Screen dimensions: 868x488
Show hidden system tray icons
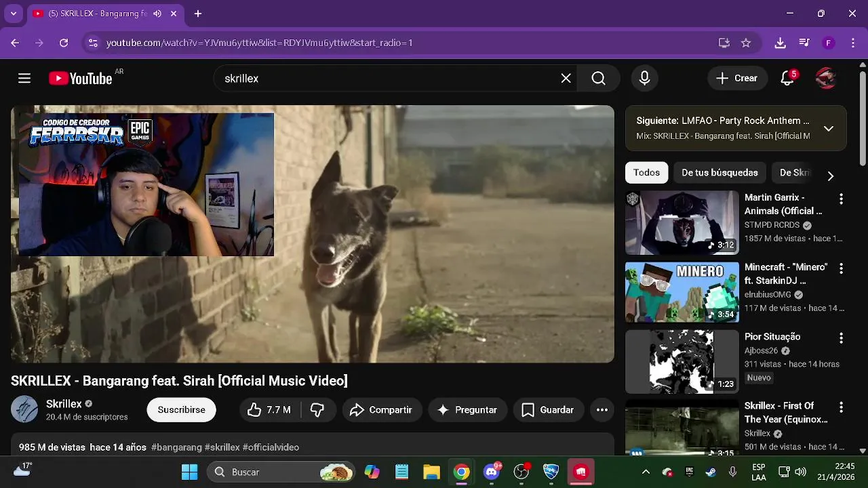coord(646,472)
